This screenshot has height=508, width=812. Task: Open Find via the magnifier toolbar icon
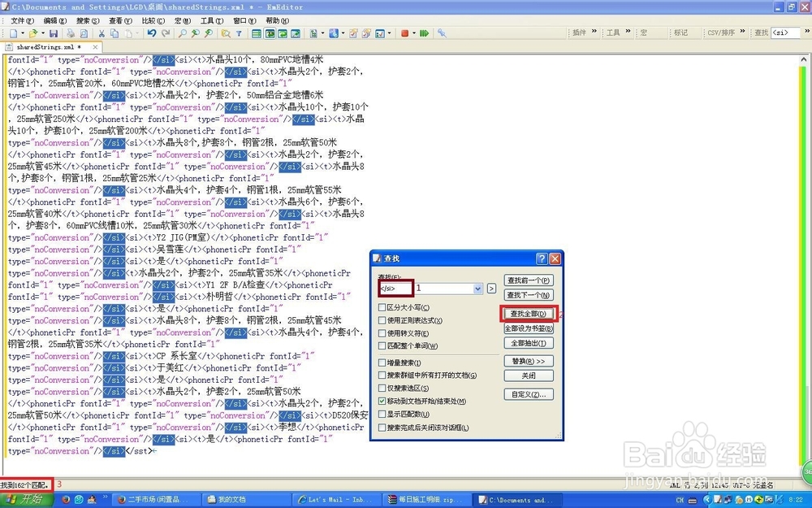click(x=182, y=34)
